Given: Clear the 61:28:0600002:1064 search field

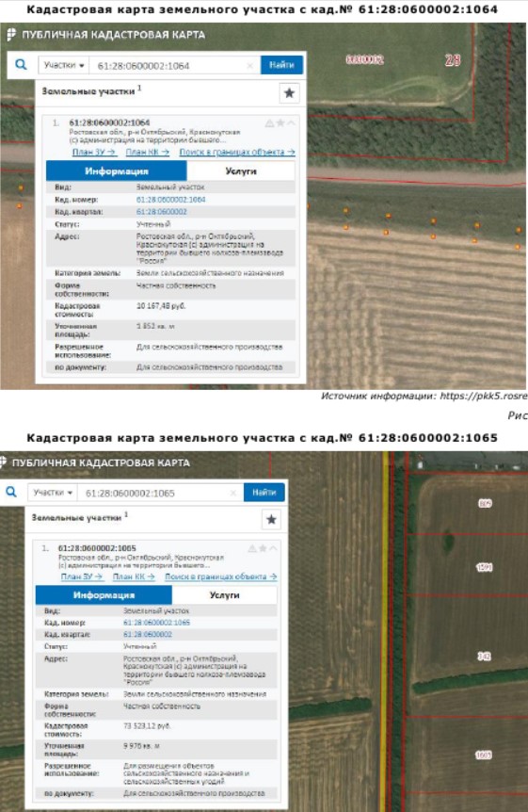Looking at the screenshot, I should tap(250, 65).
